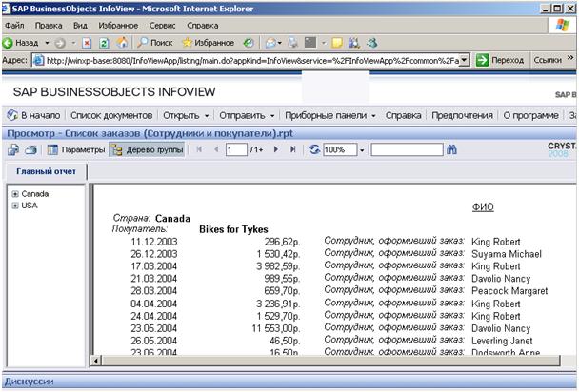Click the amount 11 553,00р.

coord(275,328)
